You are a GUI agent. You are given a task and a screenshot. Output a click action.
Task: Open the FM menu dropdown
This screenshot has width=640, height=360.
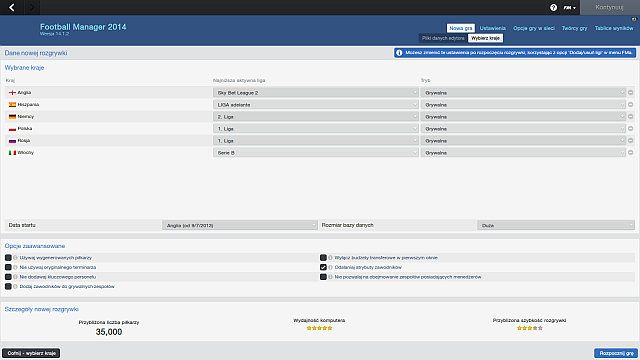pyautogui.click(x=570, y=7)
